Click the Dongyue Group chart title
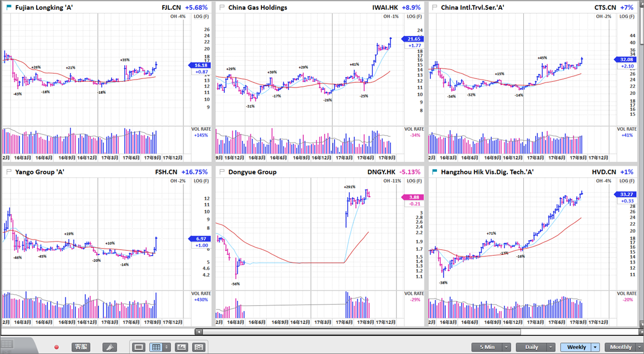 [x=252, y=172]
